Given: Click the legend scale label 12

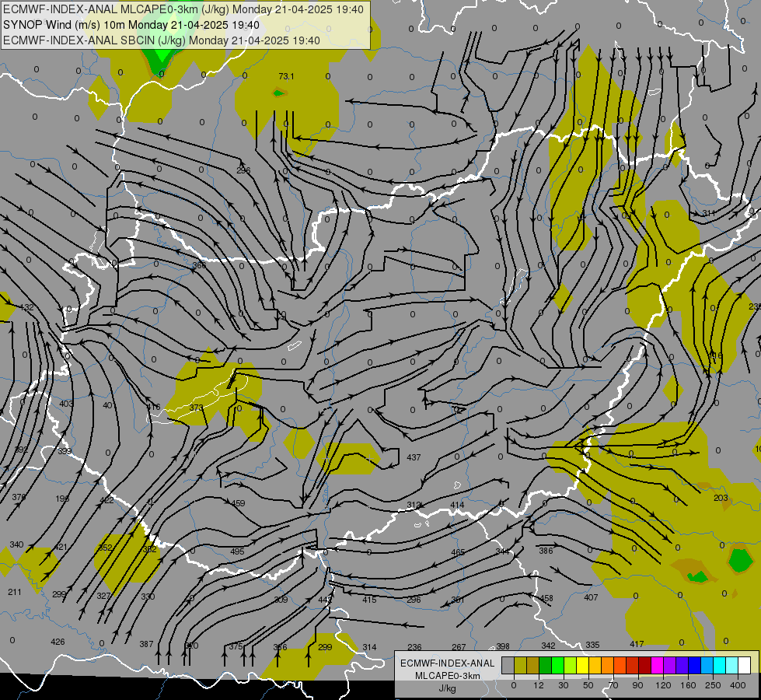Looking at the screenshot, I should (538, 685).
